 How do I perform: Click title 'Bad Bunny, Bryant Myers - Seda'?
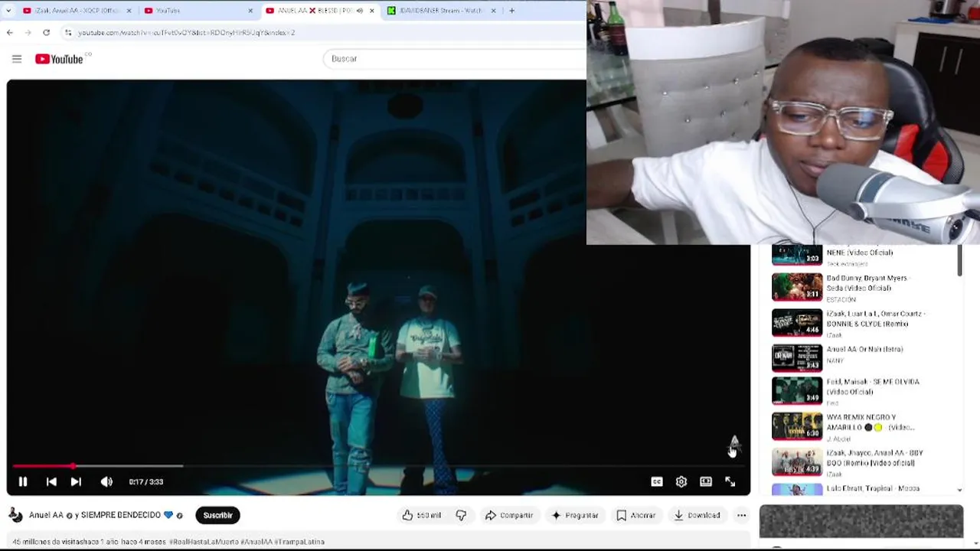click(867, 283)
